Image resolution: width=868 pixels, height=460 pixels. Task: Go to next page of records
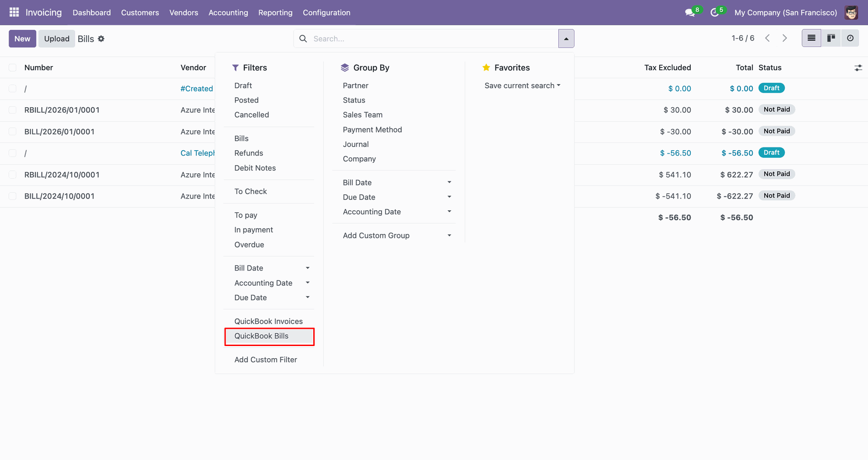click(785, 38)
